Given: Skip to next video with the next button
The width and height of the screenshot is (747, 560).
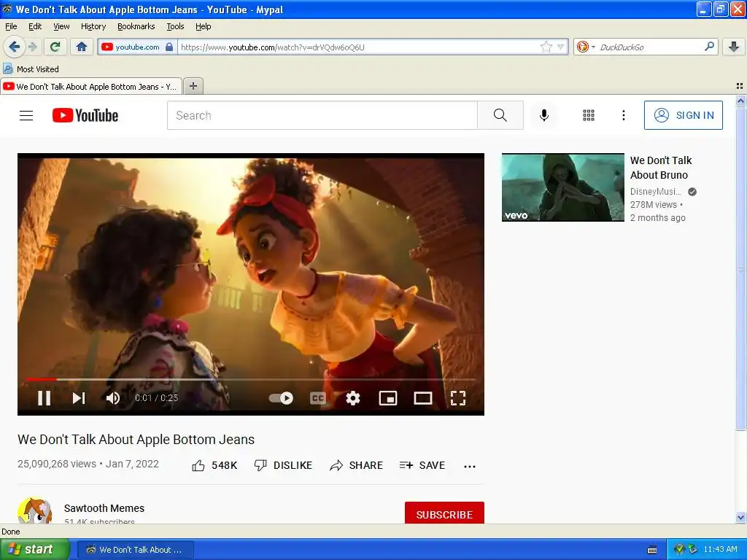Looking at the screenshot, I should pos(79,398).
